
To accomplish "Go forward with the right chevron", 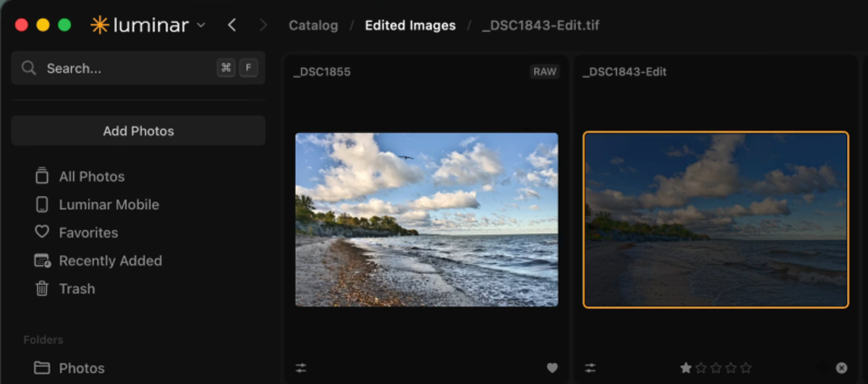I will [263, 25].
